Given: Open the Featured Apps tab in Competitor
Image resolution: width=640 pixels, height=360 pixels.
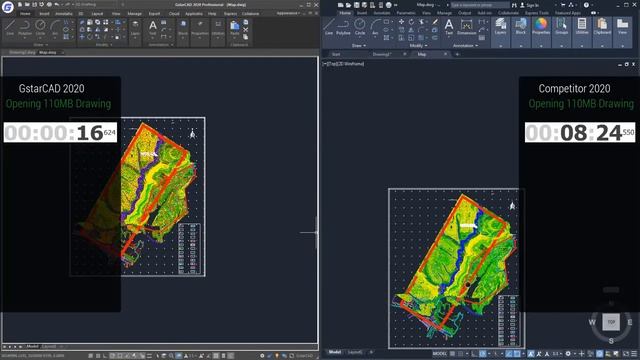Looking at the screenshot, I should [x=568, y=13].
